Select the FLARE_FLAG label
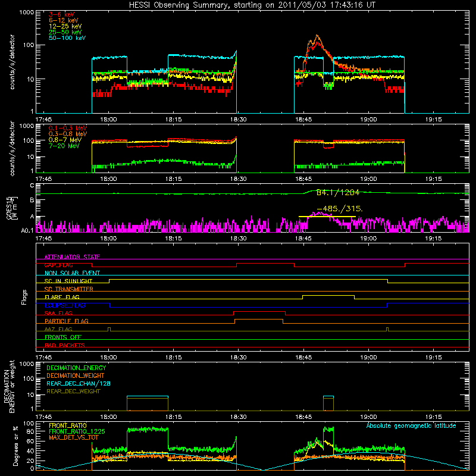The image size is (476, 476). pyautogui.click(x=62, y=297)
